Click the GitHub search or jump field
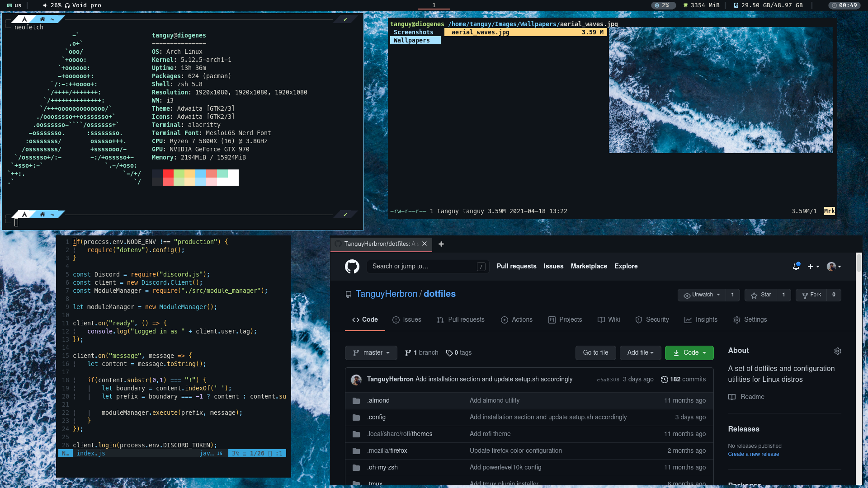The image size is (868, 488). pos(428,267)
